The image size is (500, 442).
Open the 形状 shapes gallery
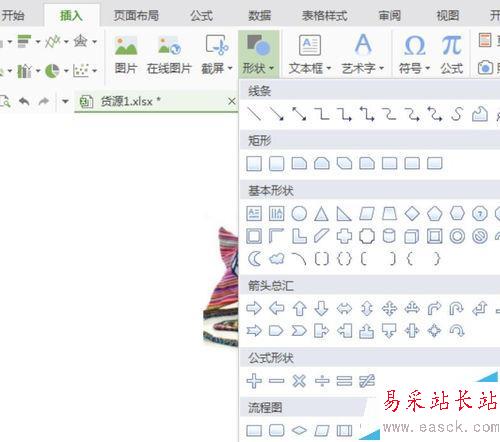coord(258,54)
